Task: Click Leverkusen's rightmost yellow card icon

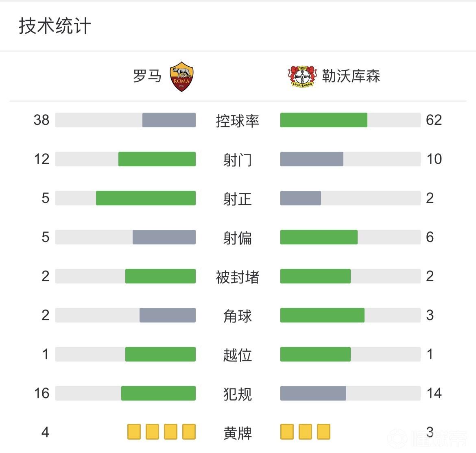Action: coord(323,432)
